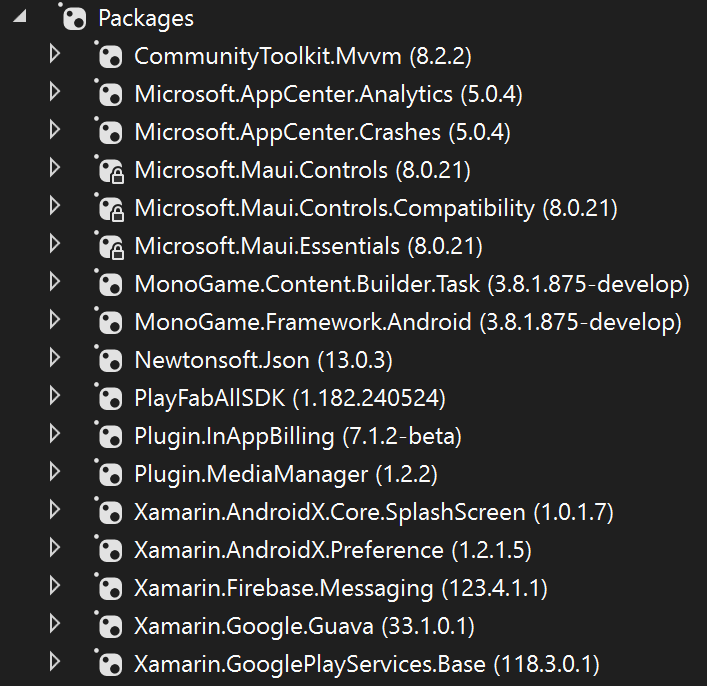Select Xamarin.AndroidX.Core.SplashScreen (1.0.1.7) text
Viewport: 707px width, 686px height.
click(x=374, y=512)
